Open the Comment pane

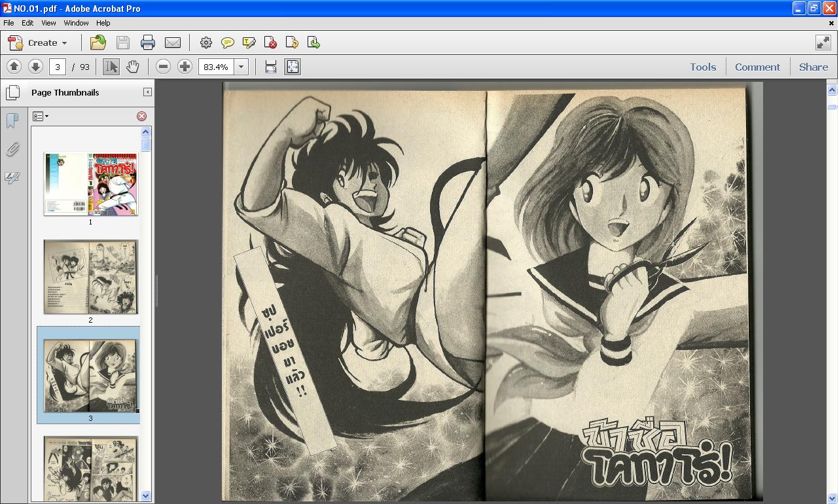757,67
